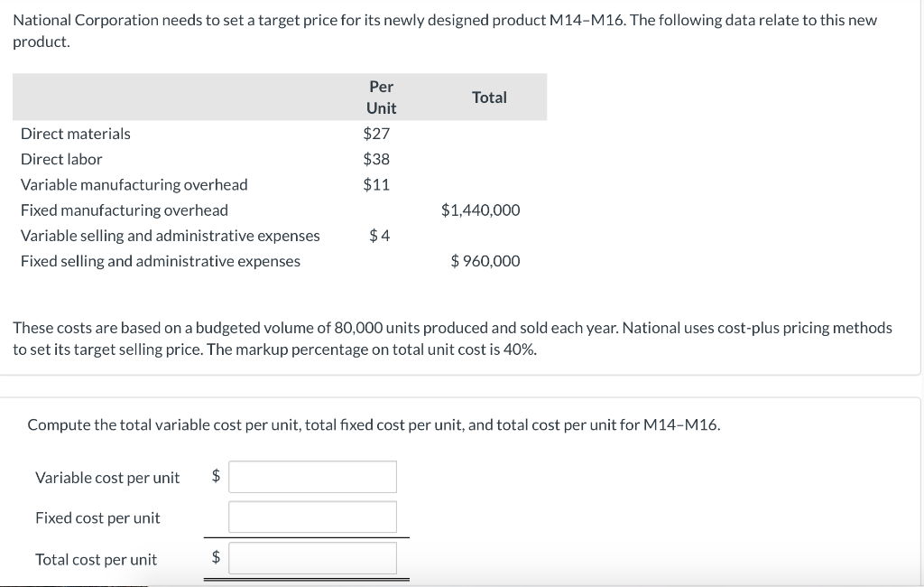Viewport: 924px width, 587px height.
Task: Select the Variable selling and administrative expenses label
Action: pos(171,235)
